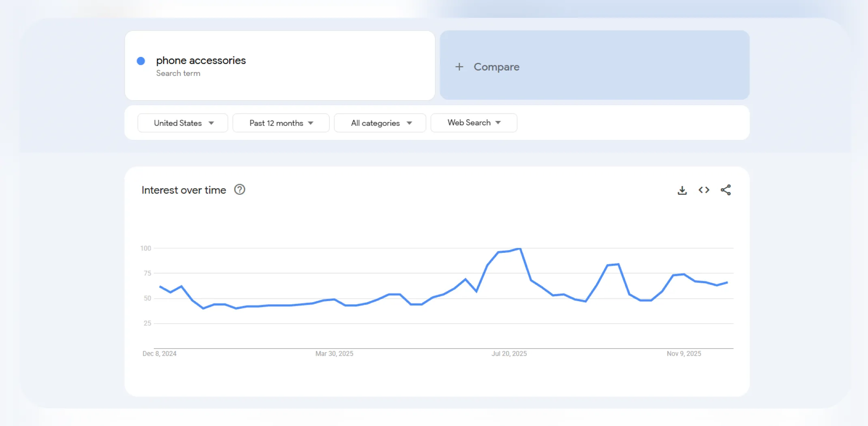Open the All categories dropdown
Image resolution: width=868 pixels, height=426 pixels.
[380, 123]
